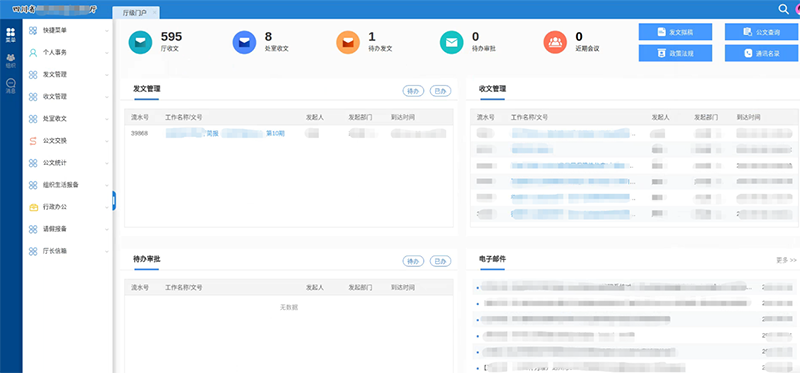
Task: Expand the 公文交换 chevron
Action: point(107,141)
